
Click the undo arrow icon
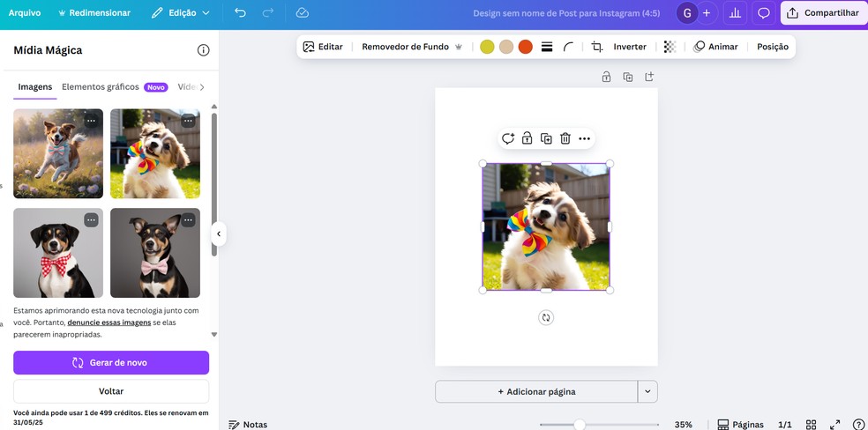point(241,13)
